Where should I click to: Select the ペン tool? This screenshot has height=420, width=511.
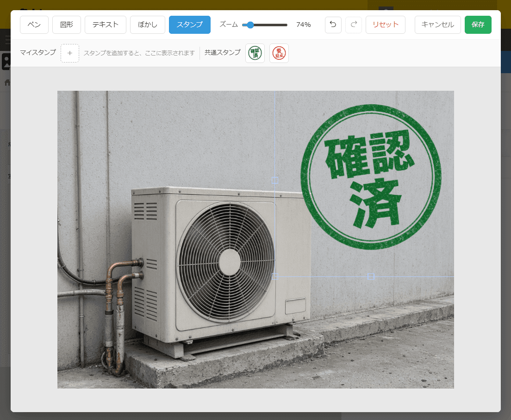point(34,25)
